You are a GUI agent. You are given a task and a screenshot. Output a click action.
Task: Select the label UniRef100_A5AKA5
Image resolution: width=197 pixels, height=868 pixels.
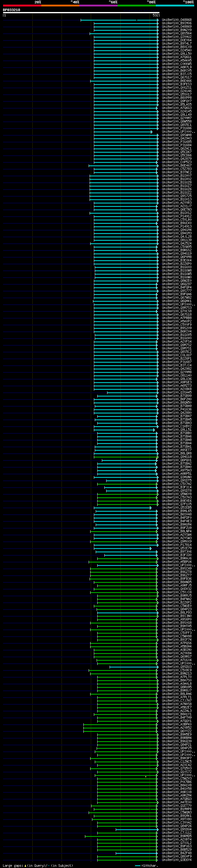tap(177, 61)
